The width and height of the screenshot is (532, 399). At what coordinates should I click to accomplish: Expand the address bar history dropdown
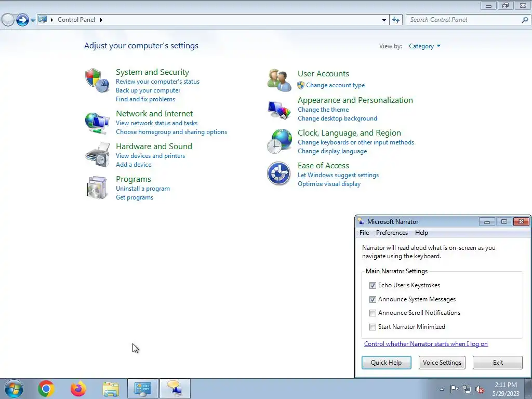[x=384, y=20]
